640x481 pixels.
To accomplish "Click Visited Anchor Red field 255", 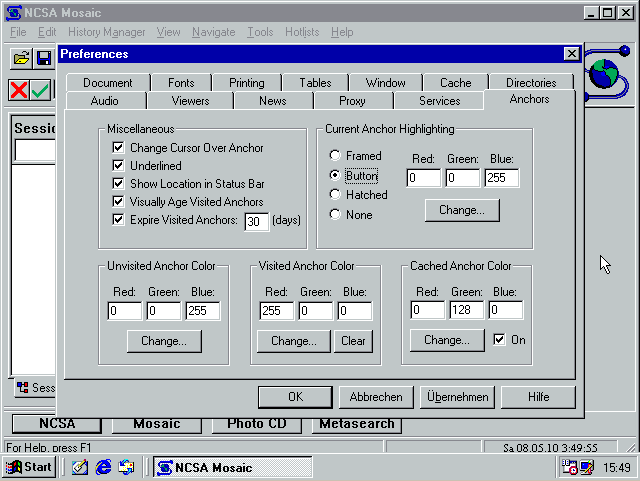I will point(276,311).
